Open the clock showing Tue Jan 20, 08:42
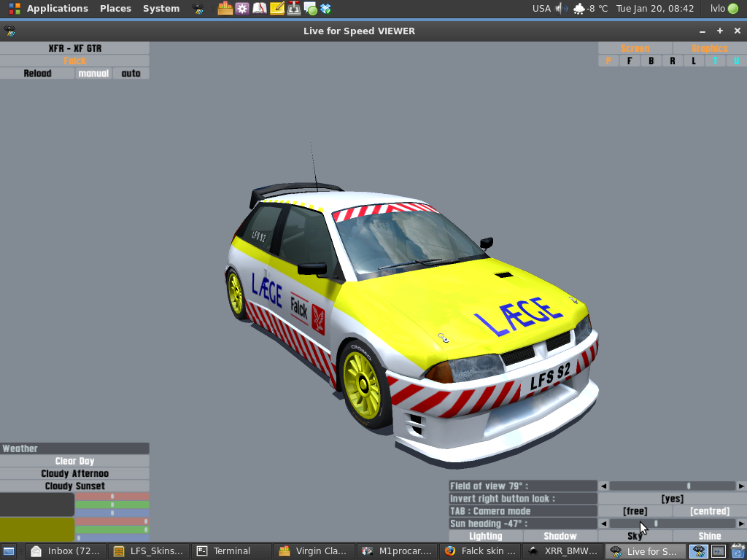The image size is (747, 560). 655,9
